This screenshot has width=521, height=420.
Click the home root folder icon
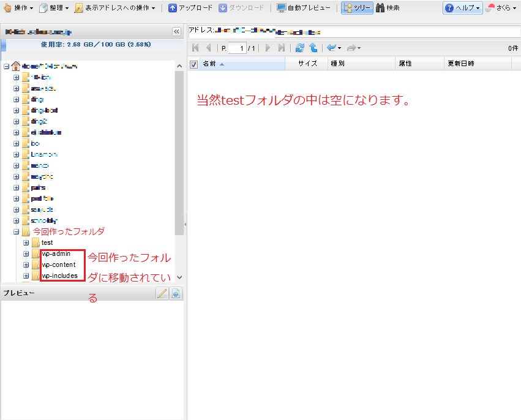point(16,66)
